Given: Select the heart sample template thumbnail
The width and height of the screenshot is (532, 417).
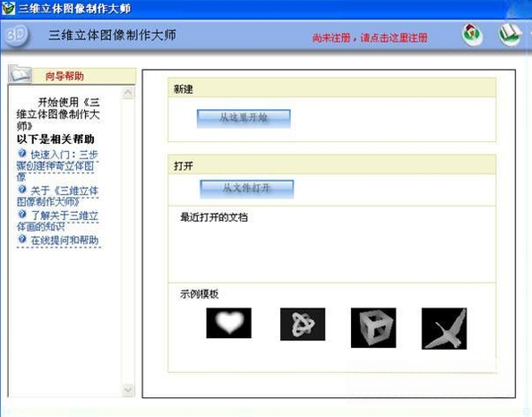Looking at the screenshot, I should [228, 323].
